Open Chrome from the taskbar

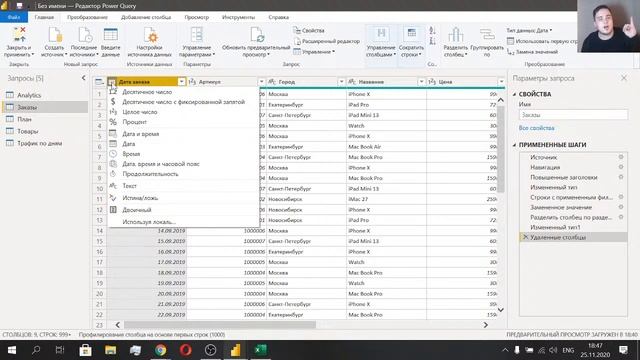pos(160,350)
